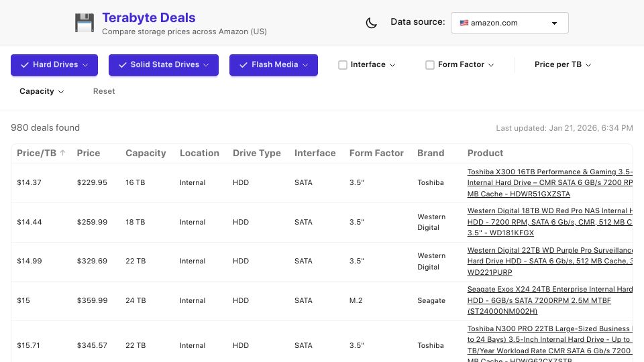Toggle the Hard Drives filter
The image size is (644, 362).
pos(54,65)
